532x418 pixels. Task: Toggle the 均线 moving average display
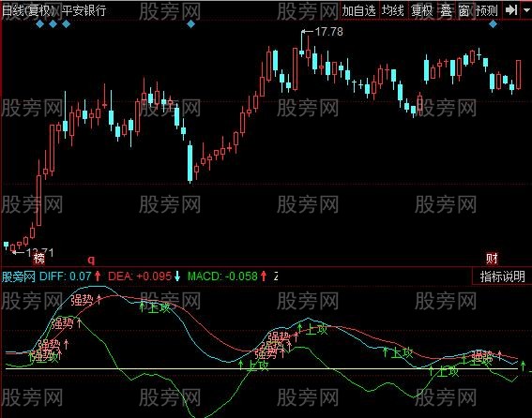393,10
